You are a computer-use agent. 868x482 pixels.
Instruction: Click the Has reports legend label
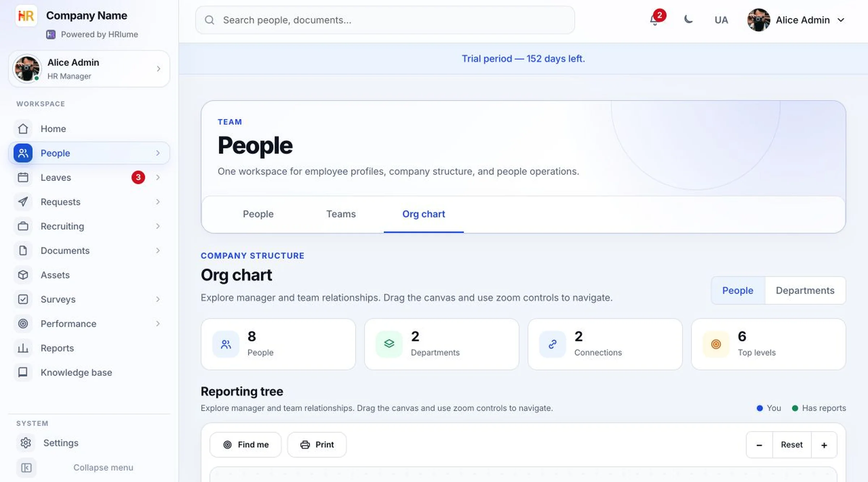coord(824,408)
